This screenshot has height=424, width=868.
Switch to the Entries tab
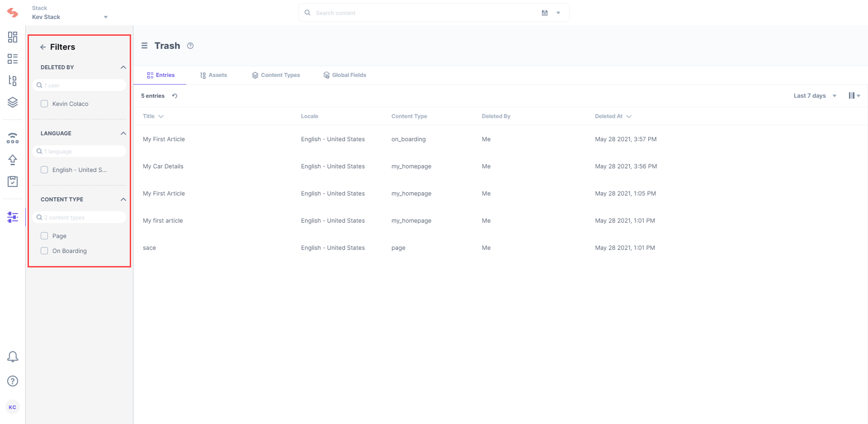(x=160, y=75)
